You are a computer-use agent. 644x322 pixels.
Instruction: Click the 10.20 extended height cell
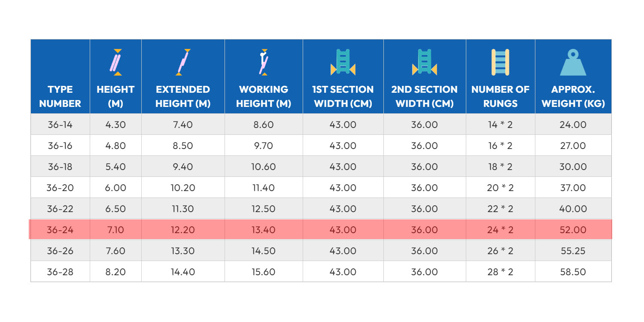[x=183, y=188]
